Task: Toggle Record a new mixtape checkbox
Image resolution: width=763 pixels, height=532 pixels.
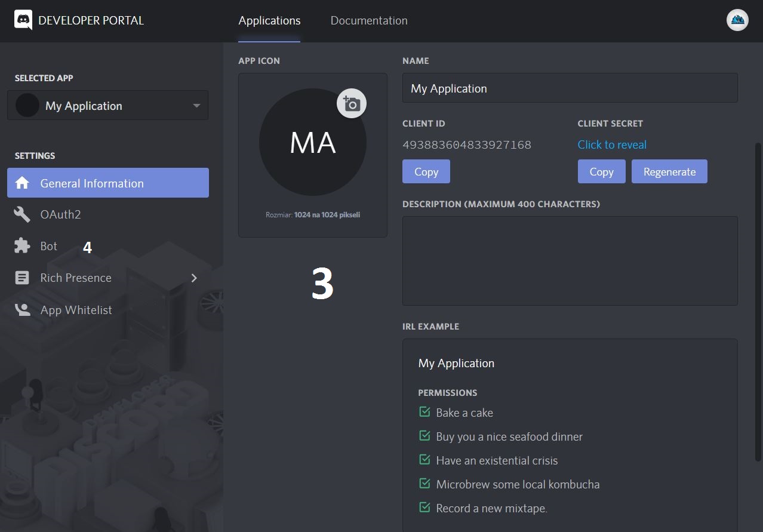Action: click(x=424, y=508)
